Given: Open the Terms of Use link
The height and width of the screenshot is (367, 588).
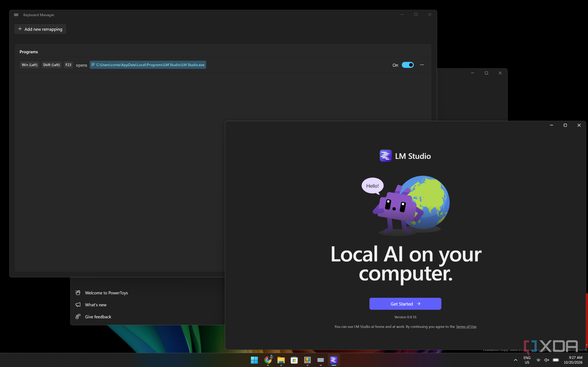Looking at the screenshot, I should [466, 327].
